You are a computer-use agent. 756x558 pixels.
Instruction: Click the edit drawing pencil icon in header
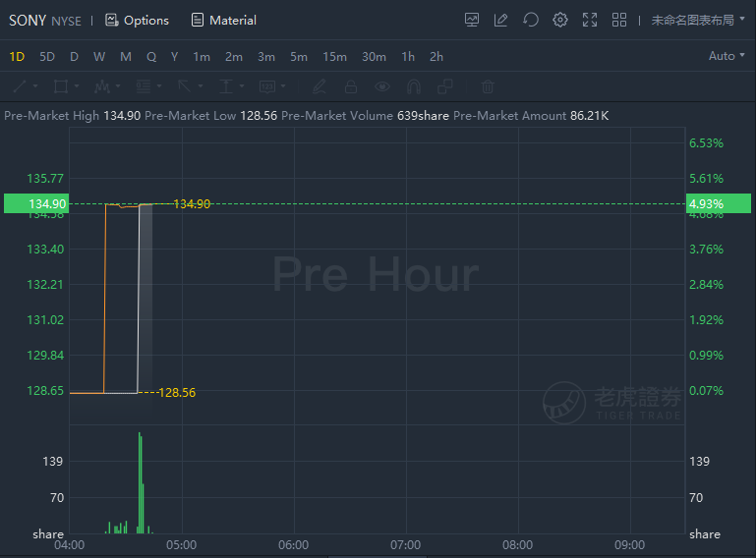(x=501, y=21)
